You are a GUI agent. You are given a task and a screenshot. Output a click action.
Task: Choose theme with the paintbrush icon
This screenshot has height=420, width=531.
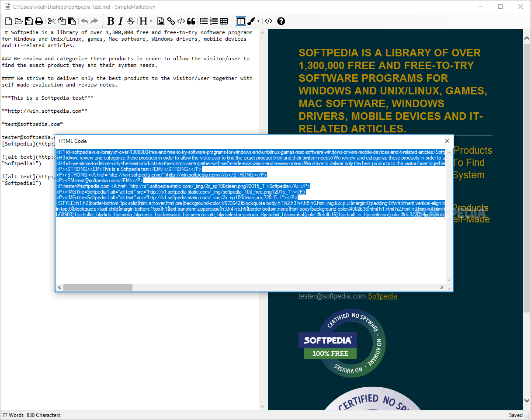point(251,21)
